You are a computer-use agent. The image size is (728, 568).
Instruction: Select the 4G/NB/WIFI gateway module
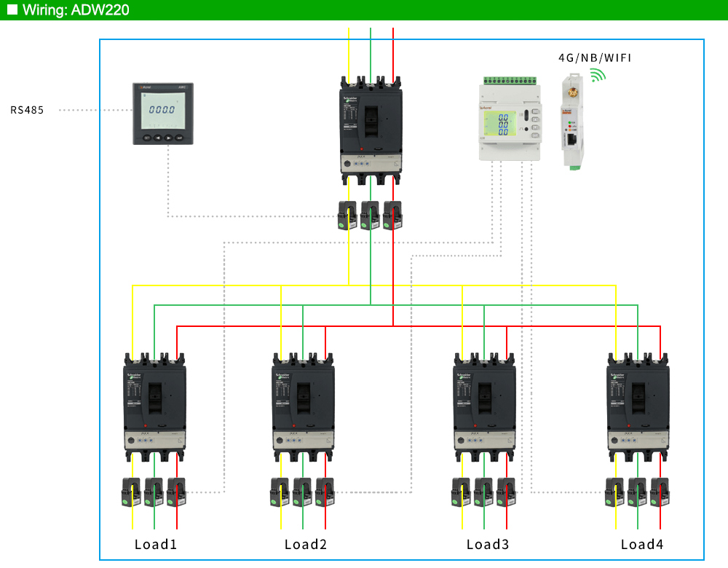572,121
